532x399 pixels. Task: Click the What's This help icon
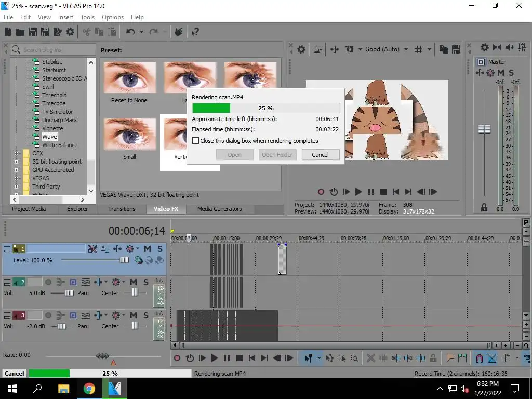tap(195, 32)
